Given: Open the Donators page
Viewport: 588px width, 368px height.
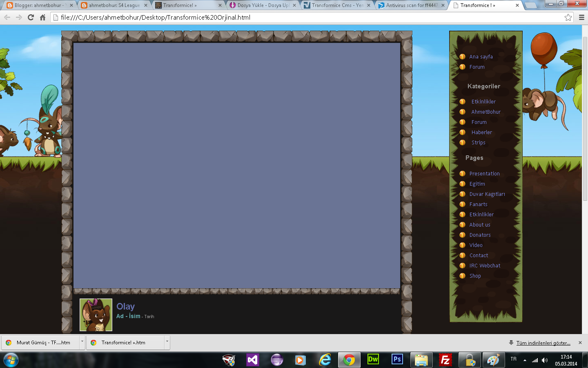Looking at the screenshot, I should pos(480,235).
